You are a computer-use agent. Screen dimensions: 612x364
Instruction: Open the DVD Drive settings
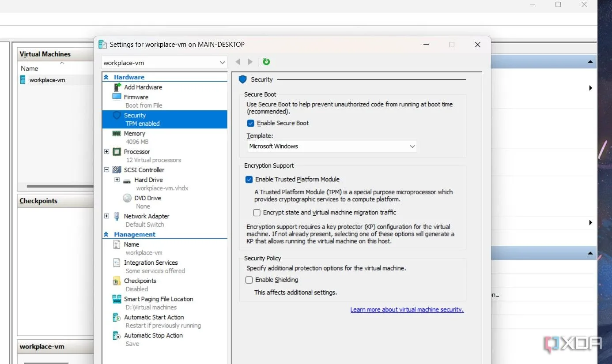tap(127, 198)
